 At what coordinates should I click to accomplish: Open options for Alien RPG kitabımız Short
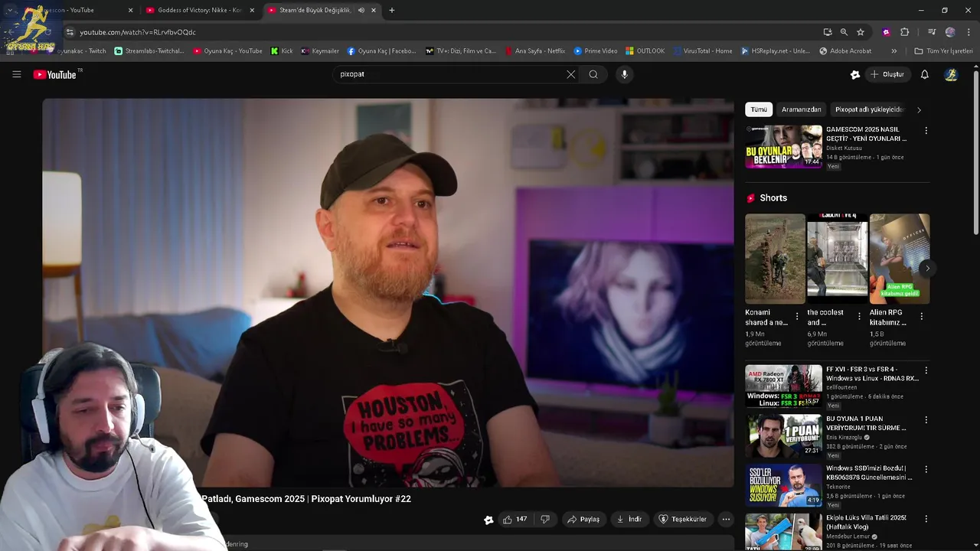click(921, 316)
